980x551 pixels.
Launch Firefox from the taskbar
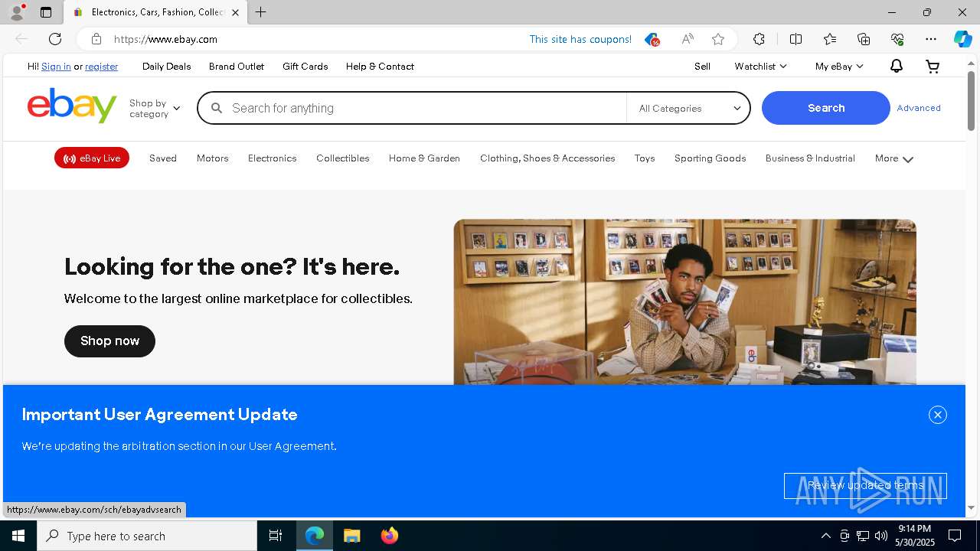[x=390, y=536]
